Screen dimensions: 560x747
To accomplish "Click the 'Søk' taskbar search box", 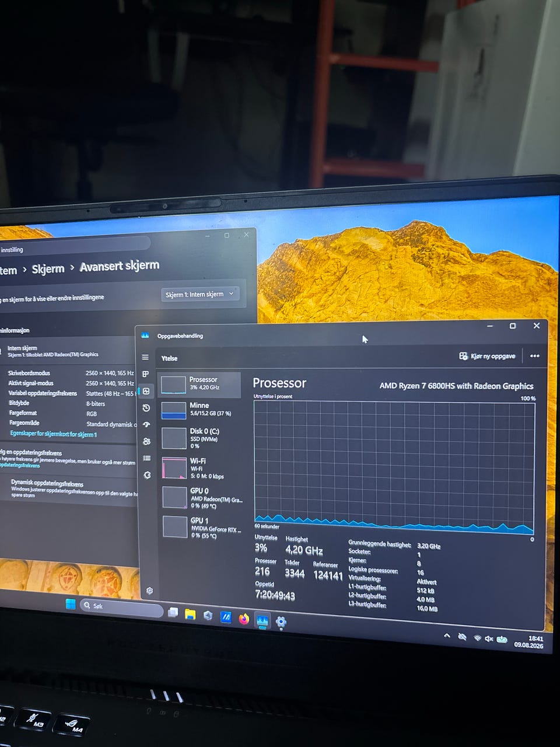I will click(121, 608).
